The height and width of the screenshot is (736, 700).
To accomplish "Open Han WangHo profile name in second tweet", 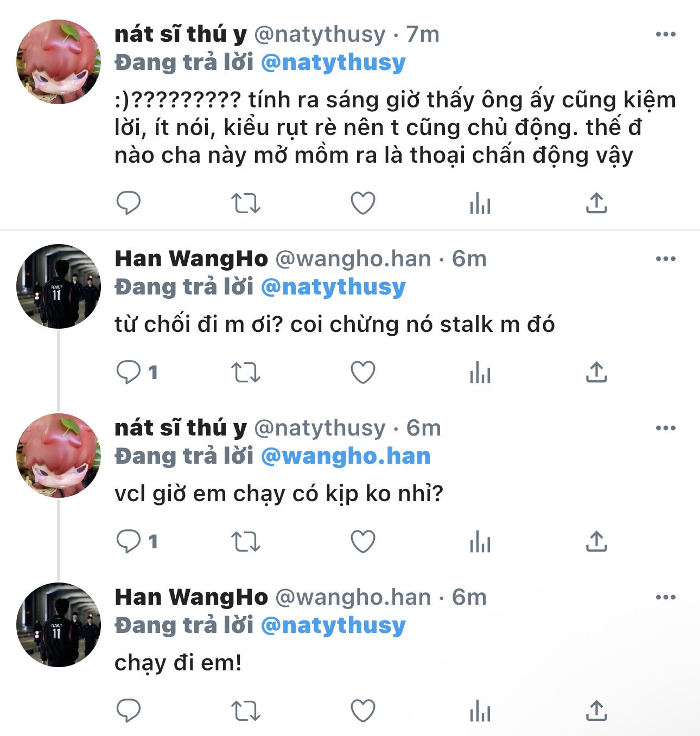I will 191,259.
